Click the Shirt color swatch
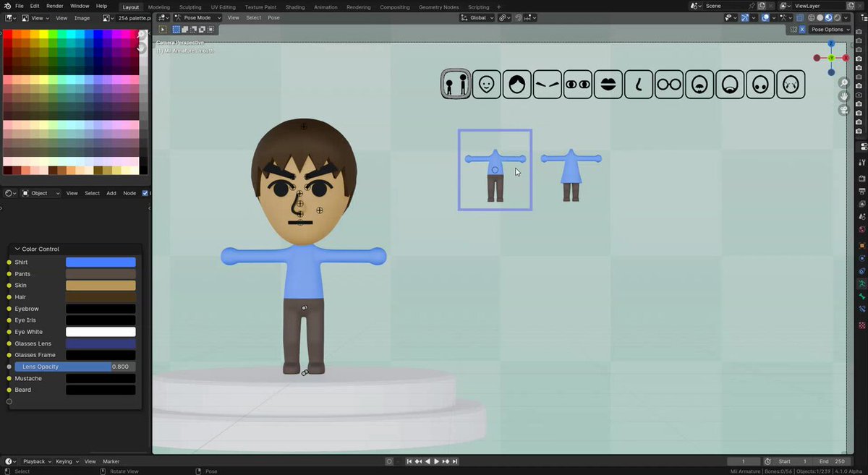The height and width of the screenshot is (475, 868). [101, 262]
